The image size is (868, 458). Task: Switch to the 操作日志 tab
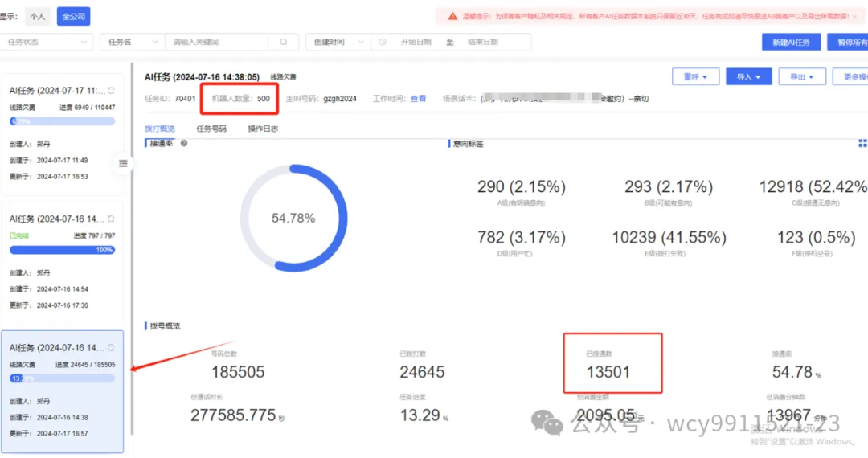(263, 129)
